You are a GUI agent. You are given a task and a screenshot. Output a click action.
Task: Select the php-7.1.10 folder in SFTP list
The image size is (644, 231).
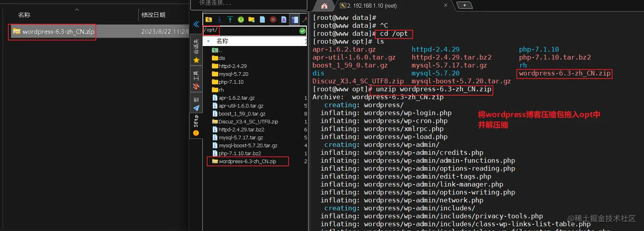tap(227, 82)
